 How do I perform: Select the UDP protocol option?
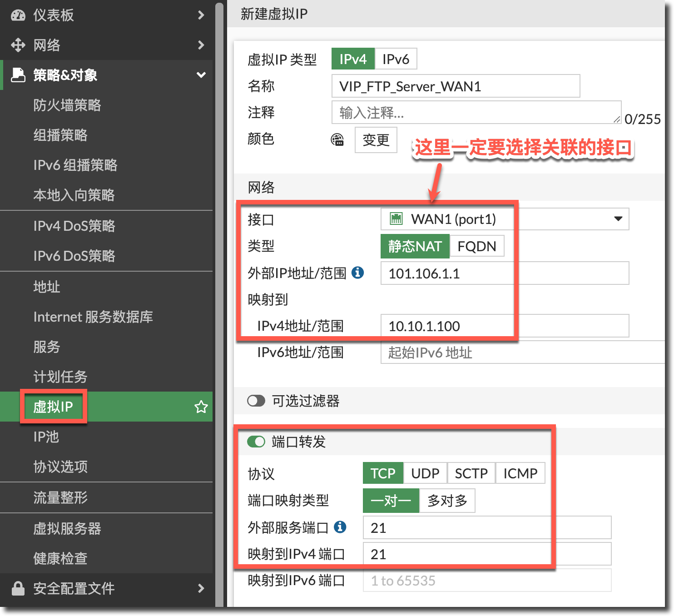click(425, 473)
